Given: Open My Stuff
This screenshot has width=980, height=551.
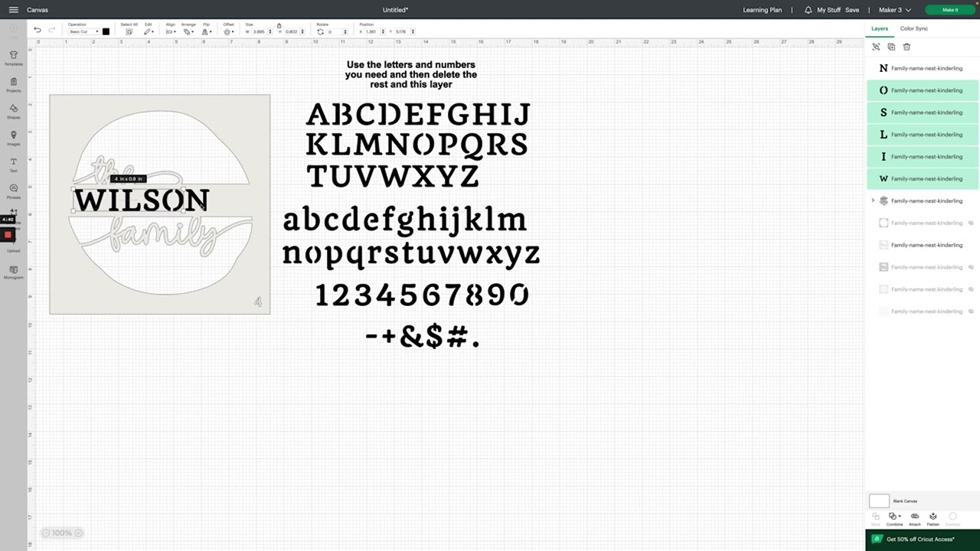Looking at the screenshot, I should click(828, 10).
